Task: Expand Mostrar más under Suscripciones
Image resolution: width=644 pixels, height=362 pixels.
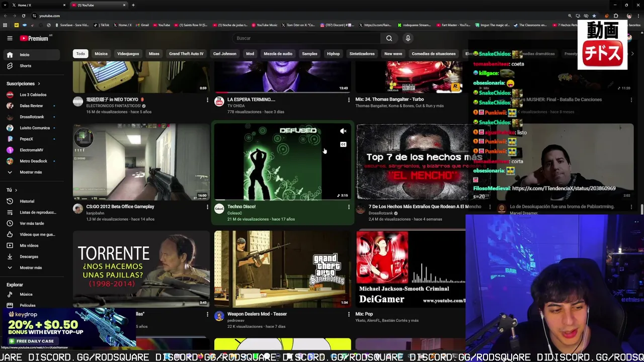Action: point(31,172)
